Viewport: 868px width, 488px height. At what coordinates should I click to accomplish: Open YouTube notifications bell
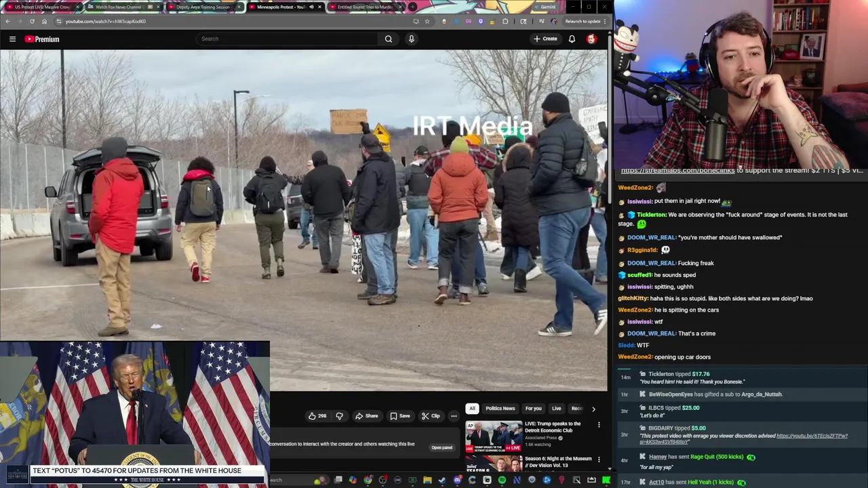point(572,39)
